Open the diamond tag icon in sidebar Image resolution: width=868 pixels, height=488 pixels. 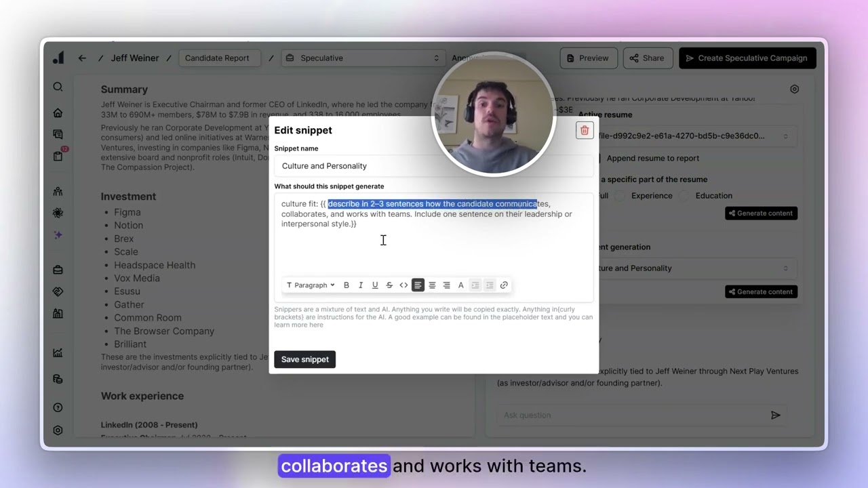[58, 291]
